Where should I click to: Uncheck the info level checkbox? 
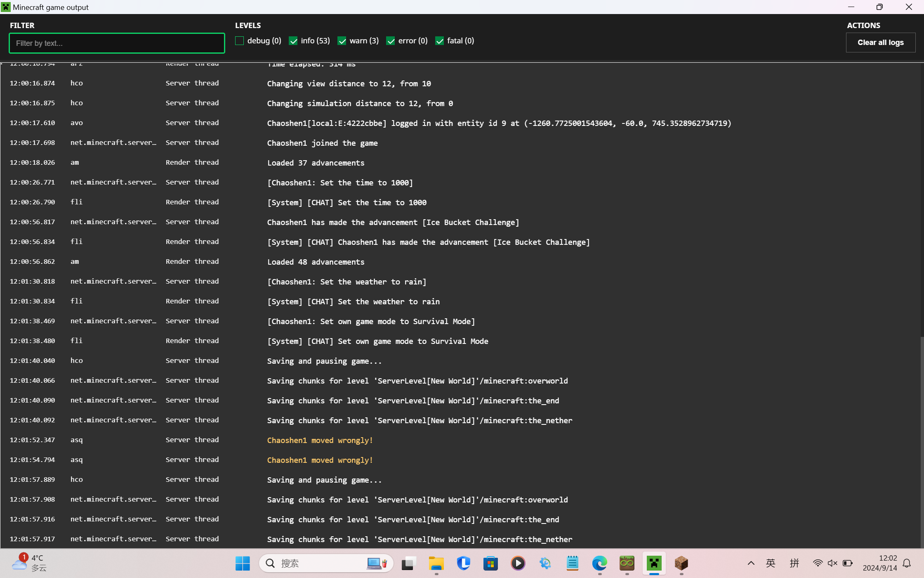coord(293,41)
